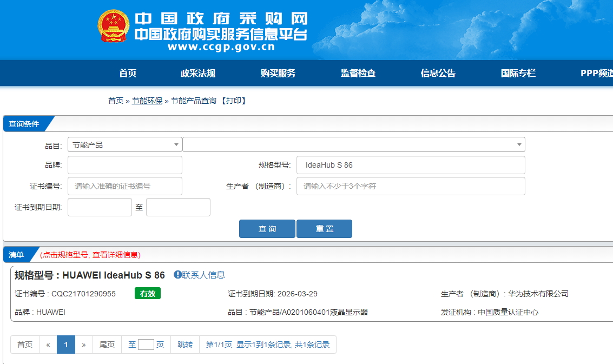Click the 首页 breadcrumb link

pyautogui.click(x=116, y=101)
